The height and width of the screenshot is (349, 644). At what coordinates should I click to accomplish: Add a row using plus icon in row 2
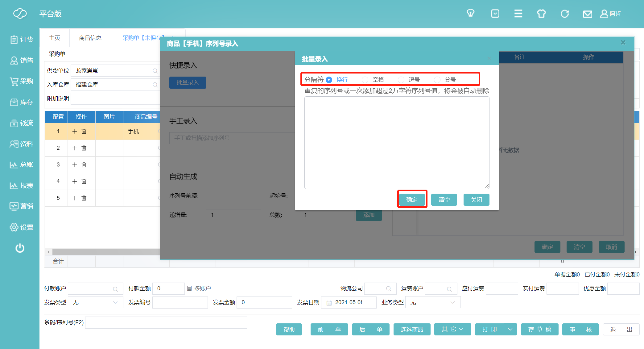tap(74, 148)
